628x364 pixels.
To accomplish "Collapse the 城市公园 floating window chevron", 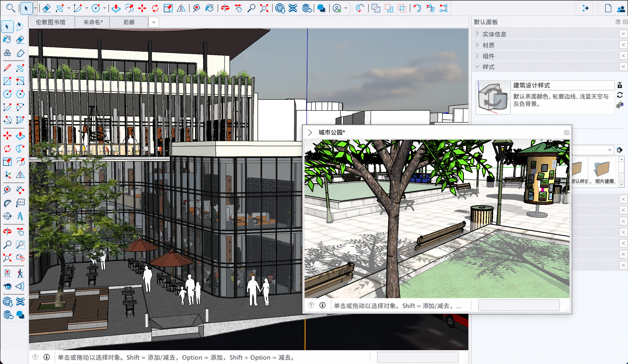I will (310, 132).
